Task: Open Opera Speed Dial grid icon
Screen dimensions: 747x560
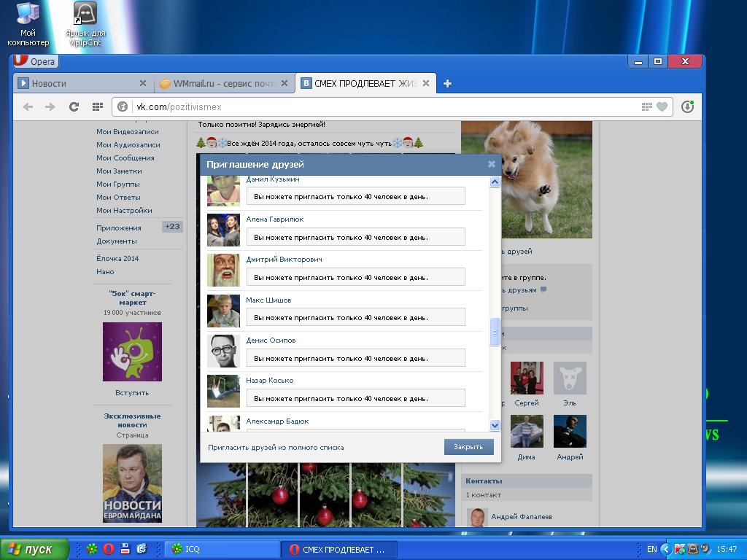Action: [97, 106]
